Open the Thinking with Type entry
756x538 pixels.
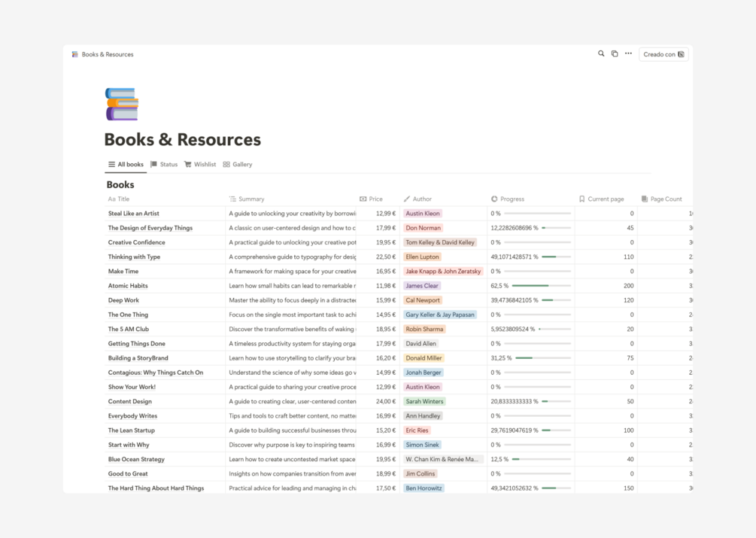pyautogui.click(x=134, y=257)
